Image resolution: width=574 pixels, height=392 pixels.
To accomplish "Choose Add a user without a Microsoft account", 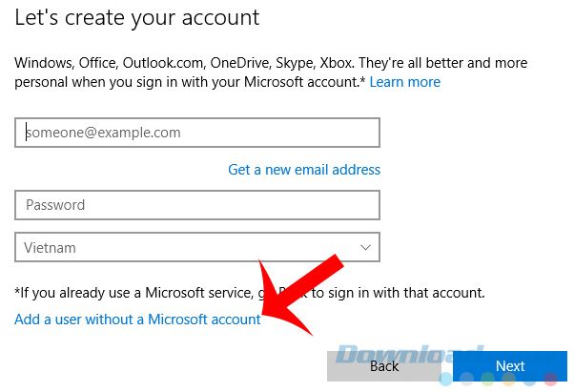I will coord(137,320).
